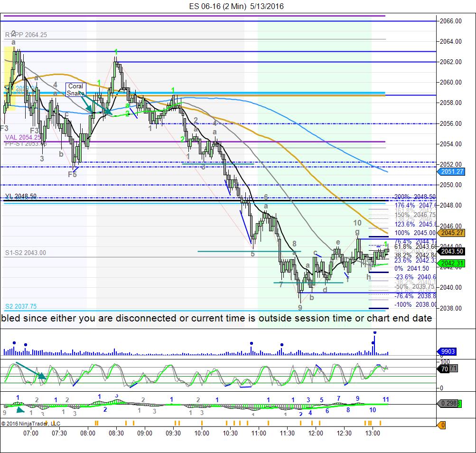Image resolution: width=476 pixels, height=453 pixels.
Task: Click the S2 2037.75 level label
Action: coord(21,306)
